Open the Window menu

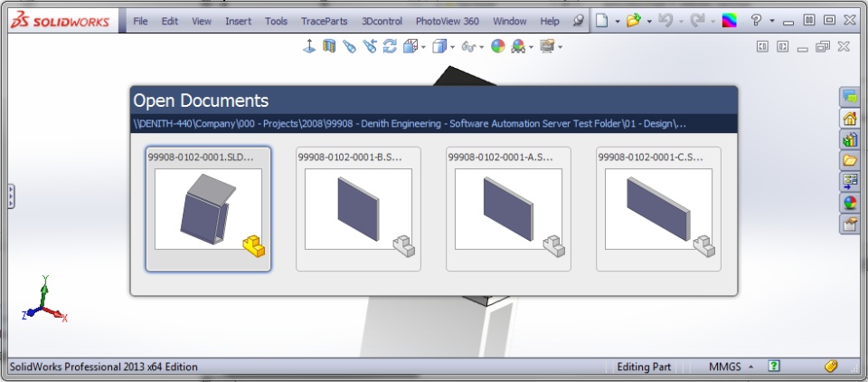point(509,21)
